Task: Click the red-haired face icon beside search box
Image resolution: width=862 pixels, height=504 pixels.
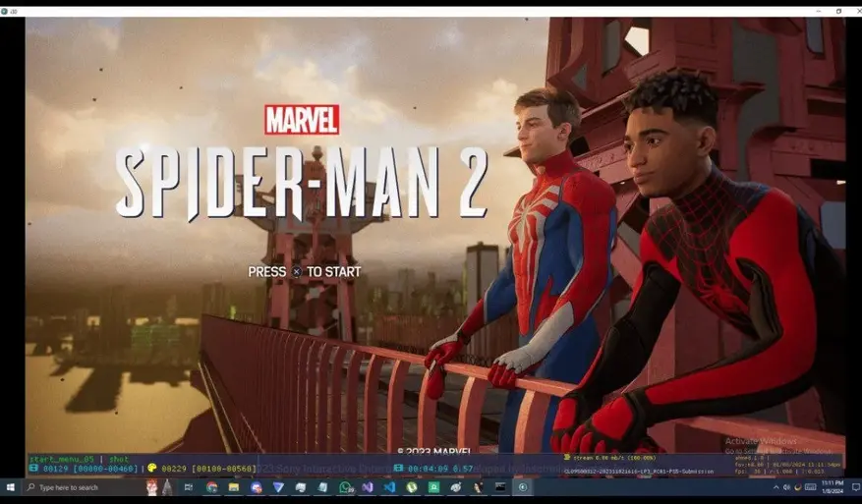Action: [152, 487]
